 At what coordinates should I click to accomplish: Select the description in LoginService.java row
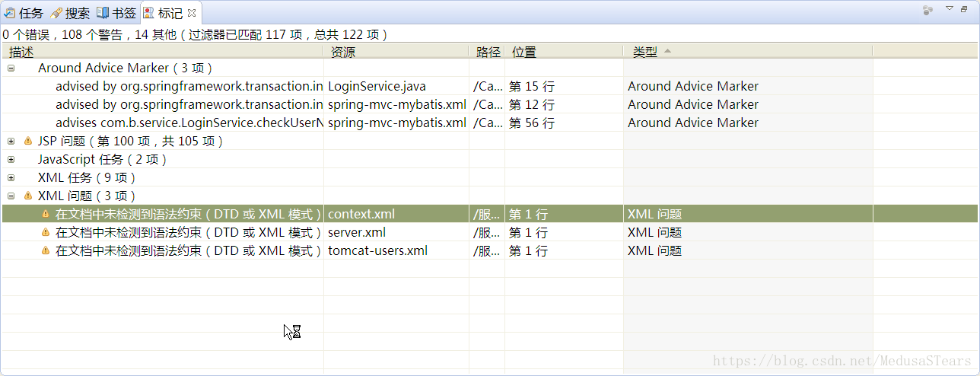(x=189, y=86)
